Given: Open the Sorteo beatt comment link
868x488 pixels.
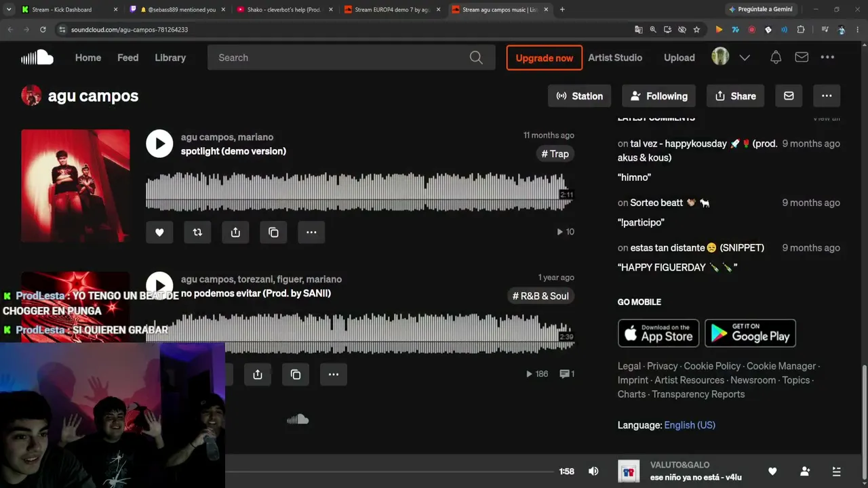Looking at the screenshot, I should click(x=670, y=203).
